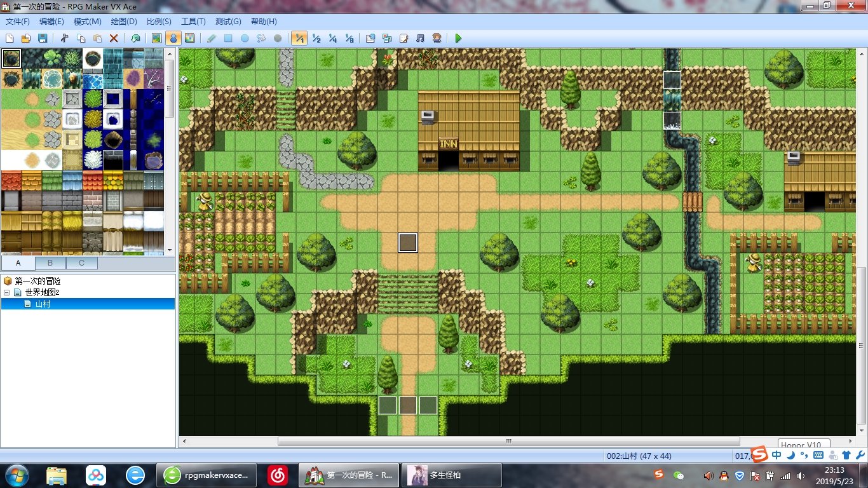Open the Windows Start button
Screen dimensions: 868x488
17,475
